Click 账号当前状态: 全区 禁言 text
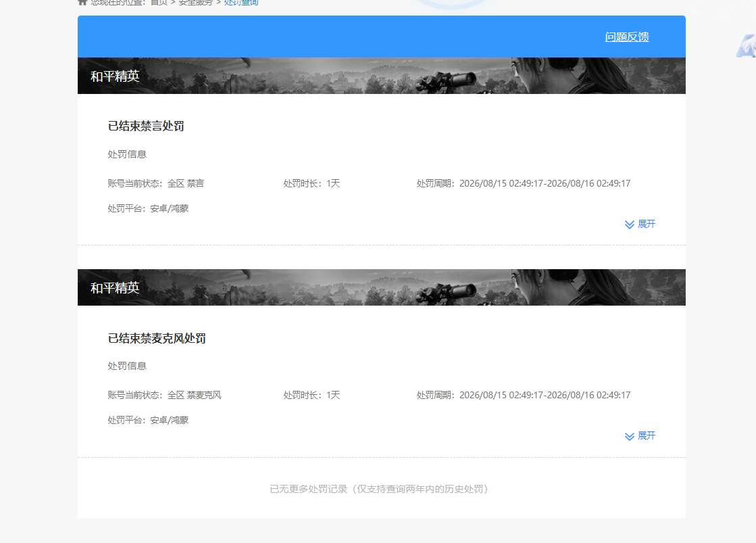This screenshot has width=756, height=543. 156,183
